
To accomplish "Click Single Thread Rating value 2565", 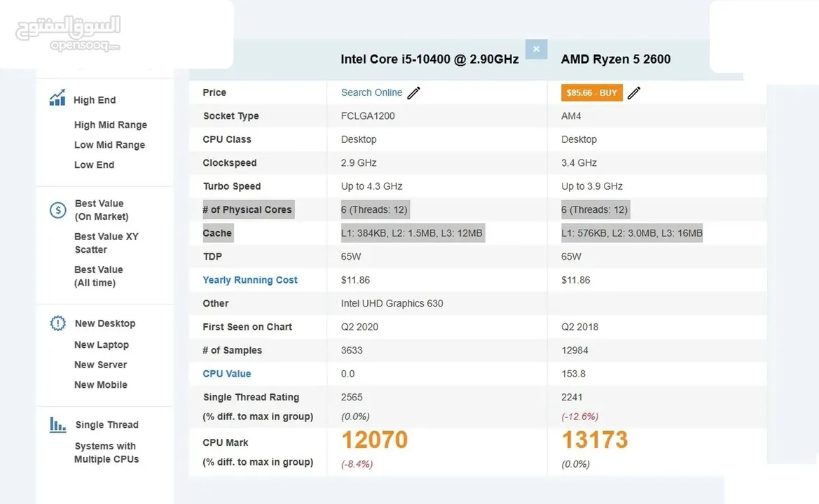I will coord(352,397).
